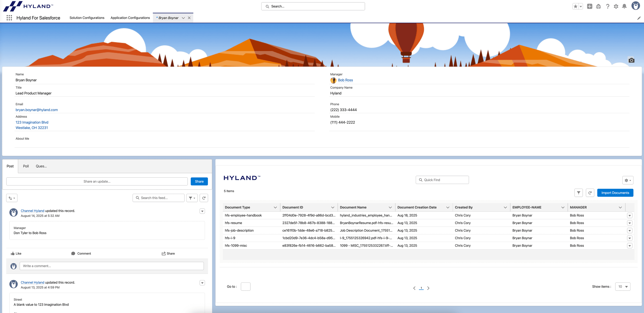The image size is (644, 313).
Task: Open the Document Name column menu chevron
Action: coord(390,208)
